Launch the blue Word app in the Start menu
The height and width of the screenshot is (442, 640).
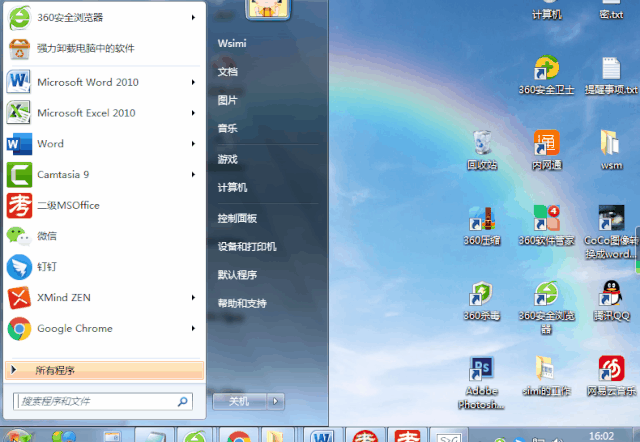102,144
